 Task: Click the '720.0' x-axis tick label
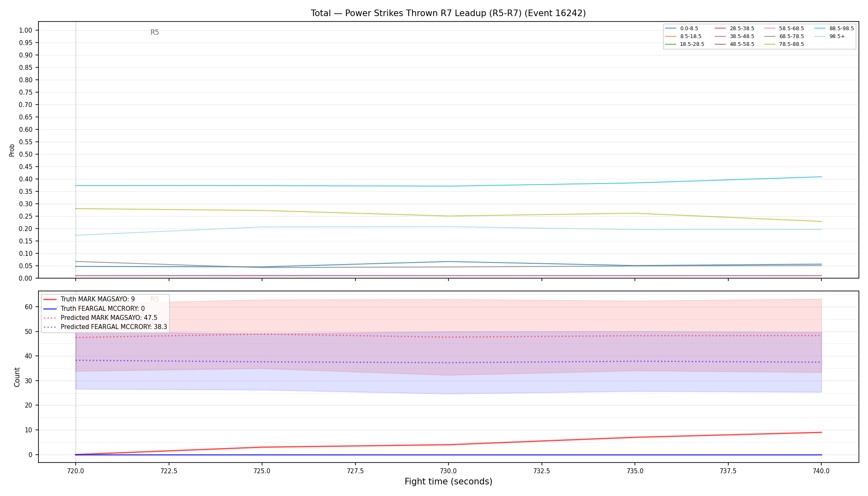tap(76, 471)
